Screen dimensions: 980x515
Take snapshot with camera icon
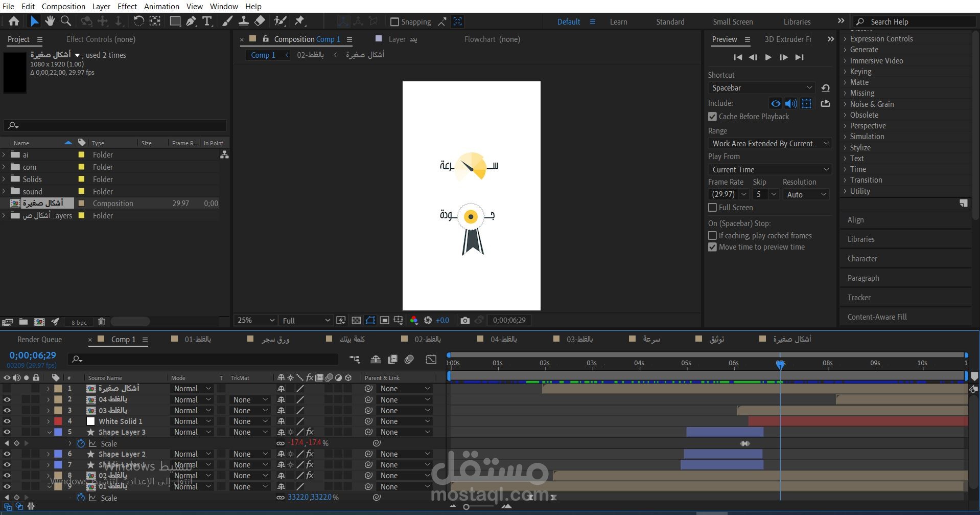(464, 320)
